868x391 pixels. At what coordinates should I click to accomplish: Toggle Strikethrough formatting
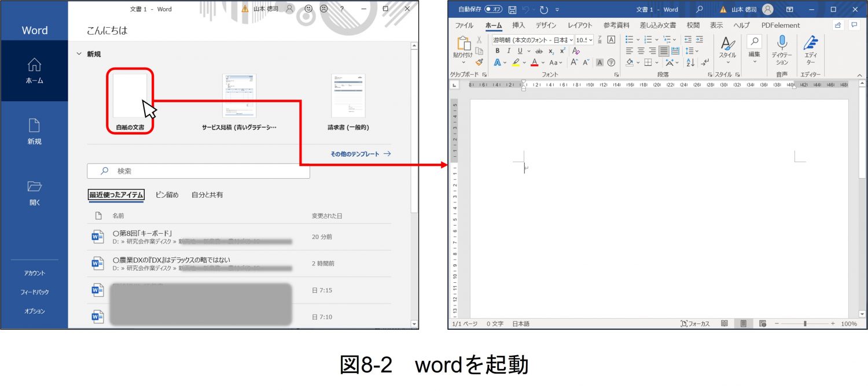tap(539, 51)
